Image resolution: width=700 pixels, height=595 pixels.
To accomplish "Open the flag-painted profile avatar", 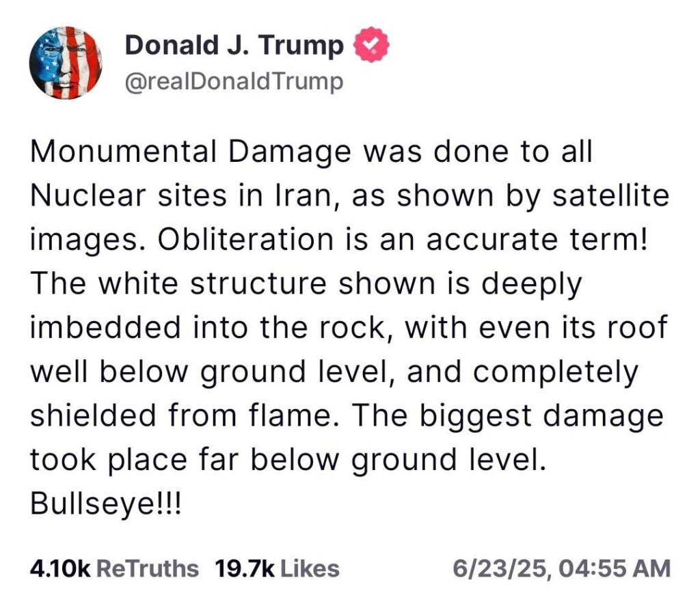I will [x=66, y=62].
